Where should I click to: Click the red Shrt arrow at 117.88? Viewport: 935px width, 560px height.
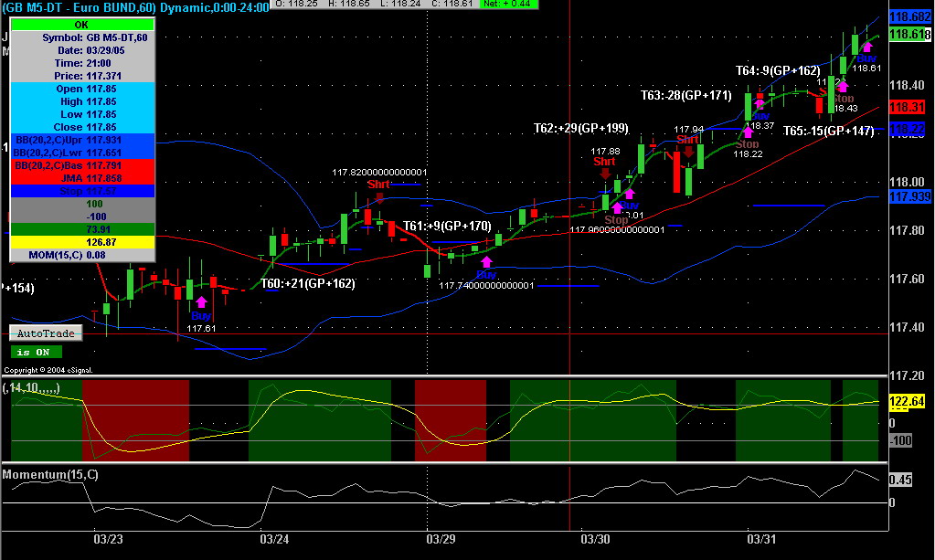[x=605, y=174]
